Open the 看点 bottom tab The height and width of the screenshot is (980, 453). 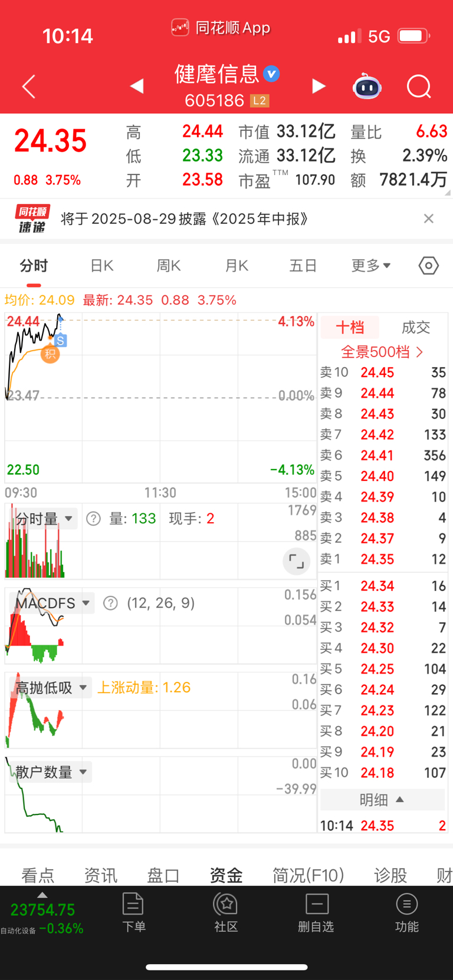pyautogui.click(x=38, y=875)
